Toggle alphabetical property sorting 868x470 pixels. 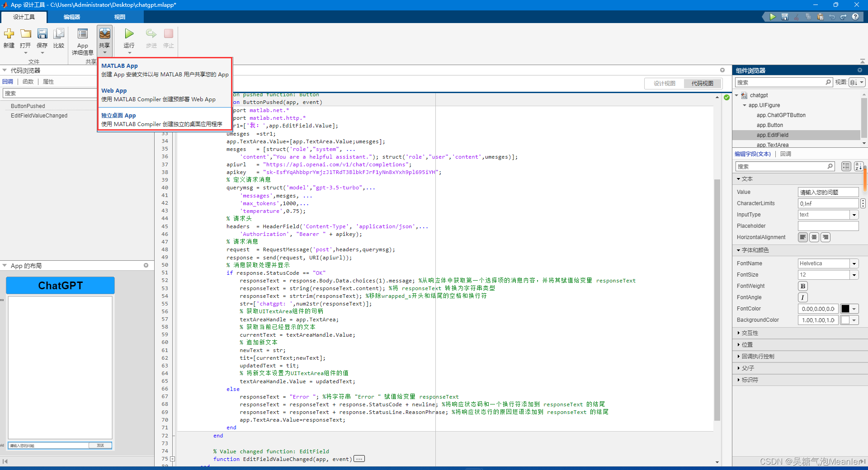coord(859,166)
